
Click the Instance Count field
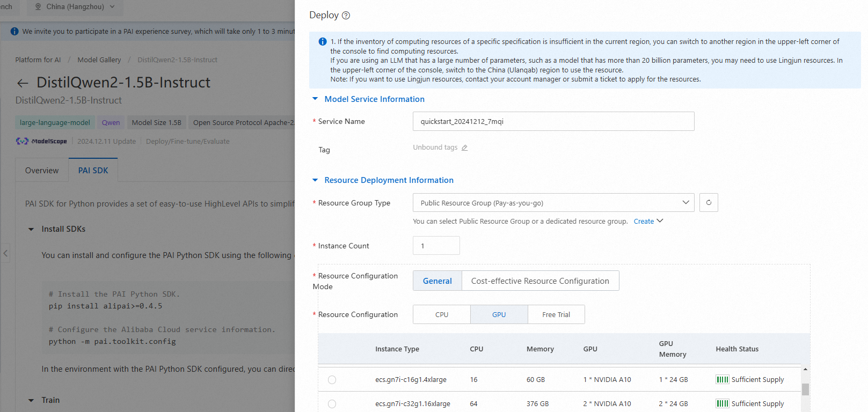(436, 246)
